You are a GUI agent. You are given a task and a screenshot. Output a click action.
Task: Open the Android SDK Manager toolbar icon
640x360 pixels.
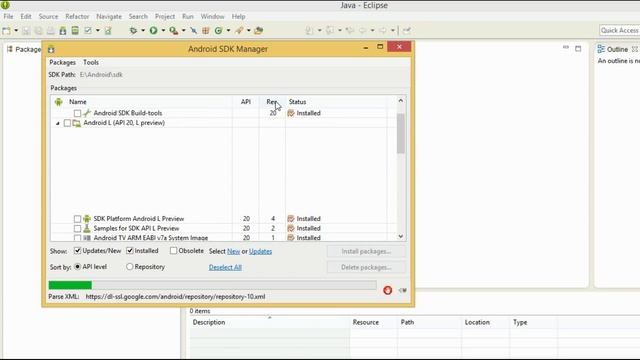[x=63, y=31]
